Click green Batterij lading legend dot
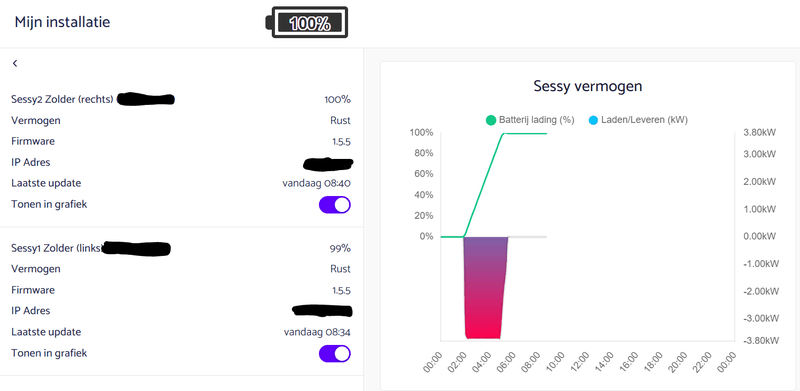This screenshot has height=391, width=800. [491, 120]
